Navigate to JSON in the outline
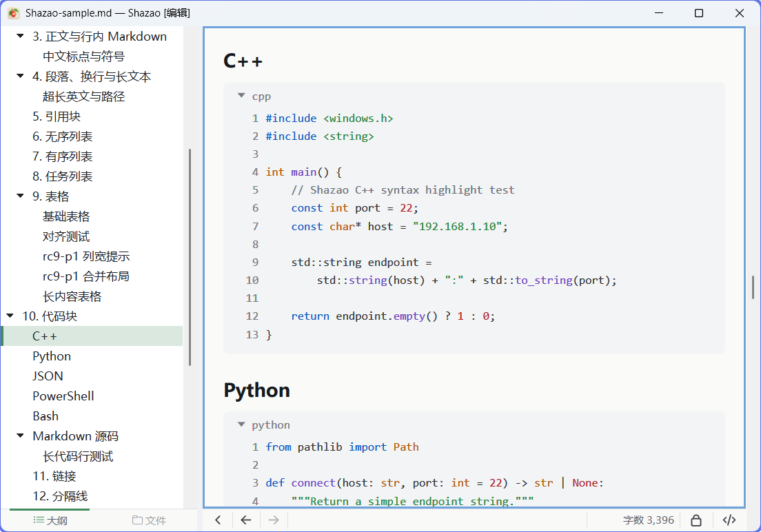Image resolution: width=761 pixels, height=532 pixels. (x=48, y=376)
